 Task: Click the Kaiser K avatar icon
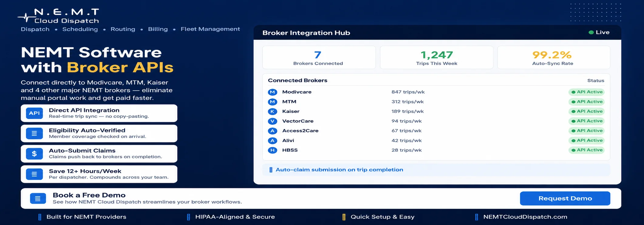pyautogui.click(x=272, y=111)
